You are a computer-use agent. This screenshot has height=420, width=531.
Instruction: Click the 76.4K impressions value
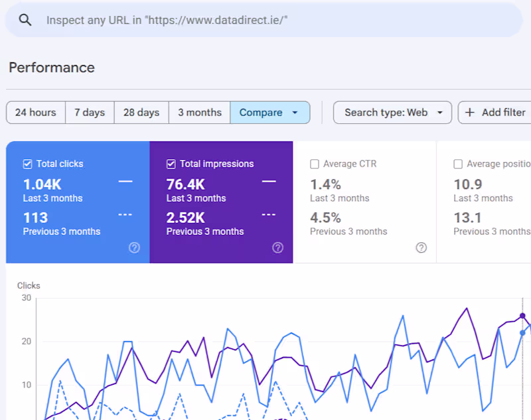(x=186, y=184)
